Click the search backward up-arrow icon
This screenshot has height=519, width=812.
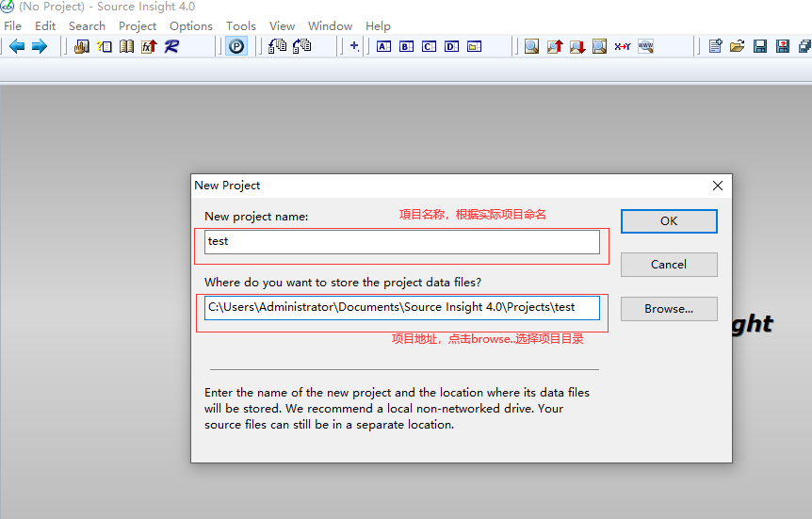[x=555, y=46]
